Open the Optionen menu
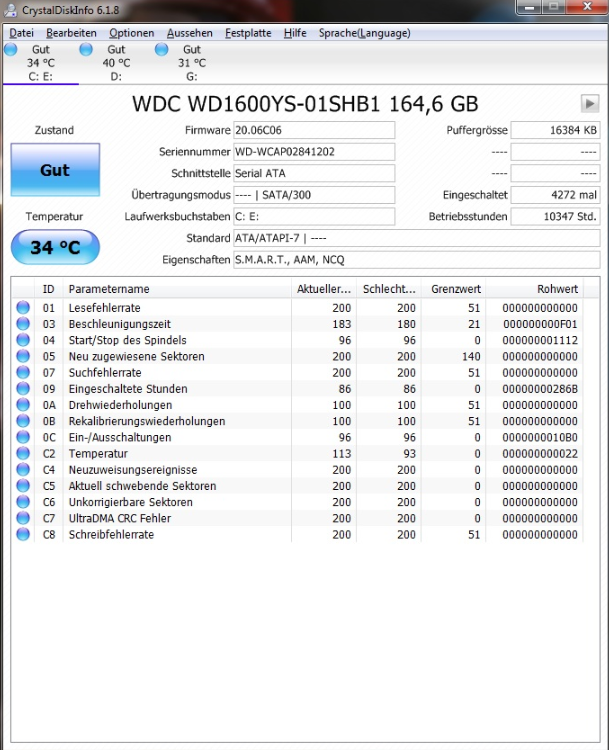This screenshot has width=609, height=750. pos(132,33)
